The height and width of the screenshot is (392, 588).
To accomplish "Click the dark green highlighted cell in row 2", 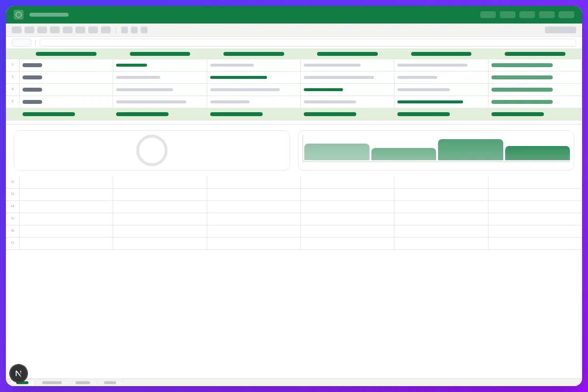I will pos(160,65).
